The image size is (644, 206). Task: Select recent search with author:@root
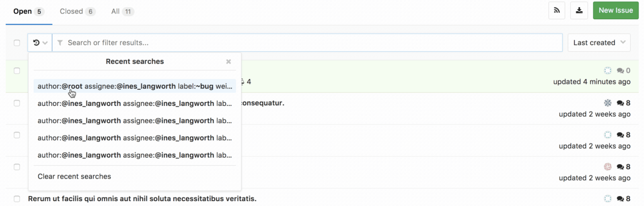[x=135, y=86]
